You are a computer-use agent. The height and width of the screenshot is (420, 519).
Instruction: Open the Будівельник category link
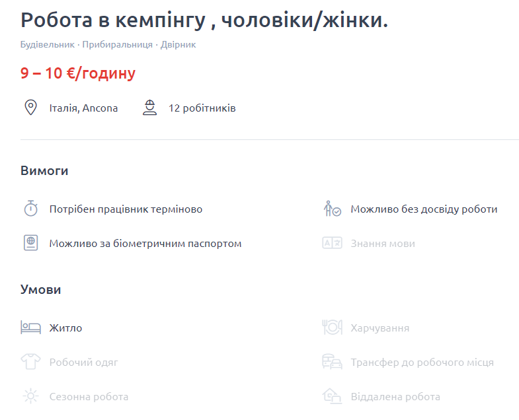click(47, 45)
